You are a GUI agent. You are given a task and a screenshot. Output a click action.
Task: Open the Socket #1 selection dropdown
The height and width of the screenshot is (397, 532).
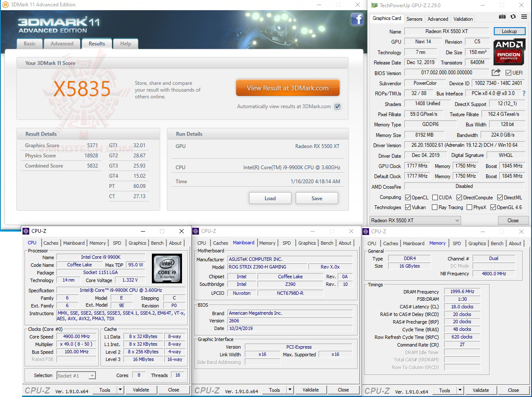click(76, 375)
